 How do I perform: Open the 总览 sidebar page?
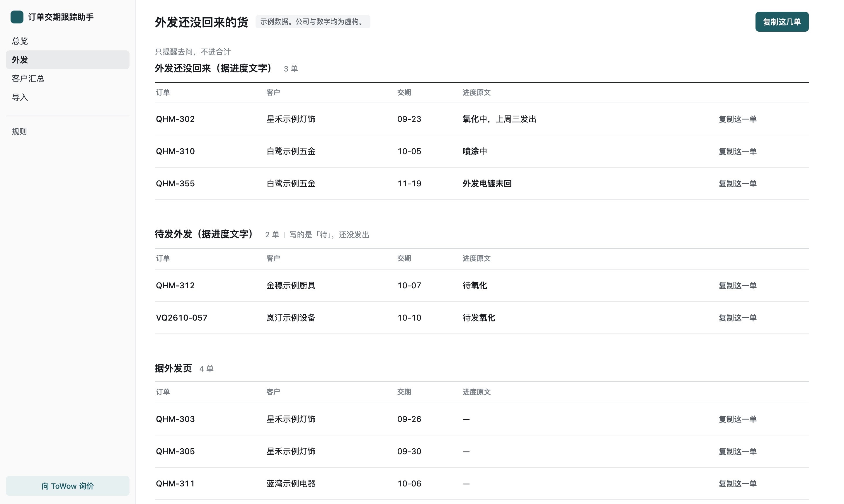[68, 41]
